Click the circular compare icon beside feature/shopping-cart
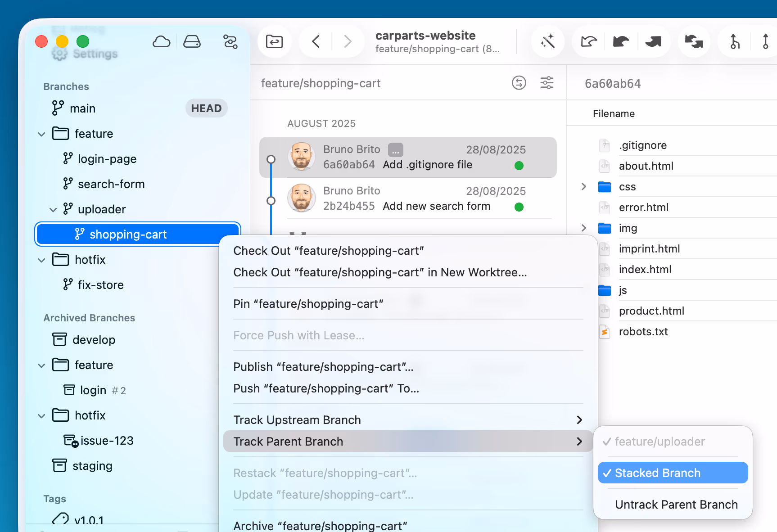 coord(519,83)
